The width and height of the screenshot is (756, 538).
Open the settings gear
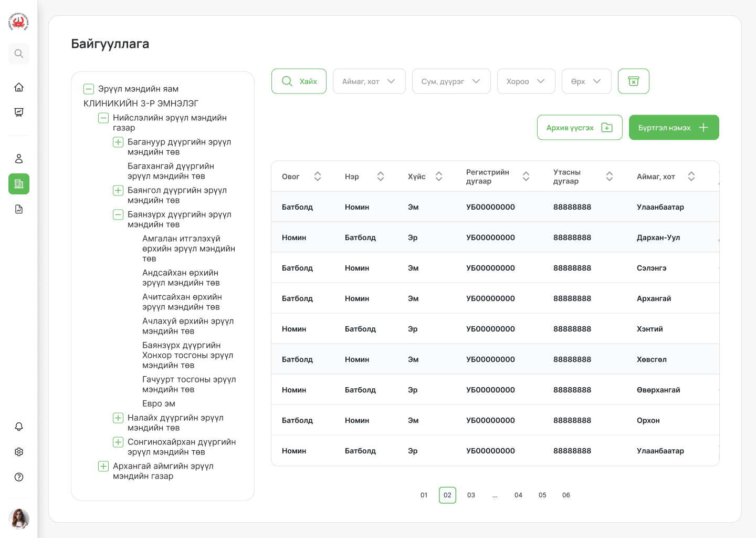pyautogui.click(x=19, y=452)
